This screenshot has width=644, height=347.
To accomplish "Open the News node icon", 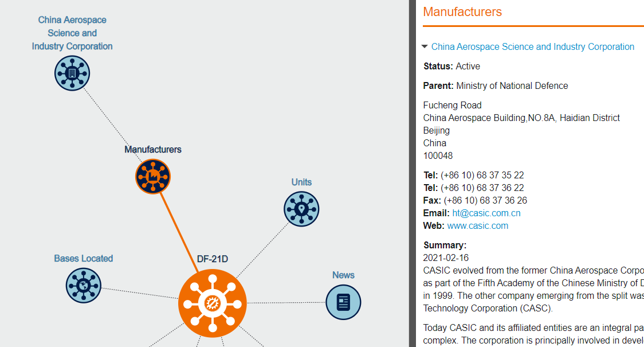I will tap(343, 302).
